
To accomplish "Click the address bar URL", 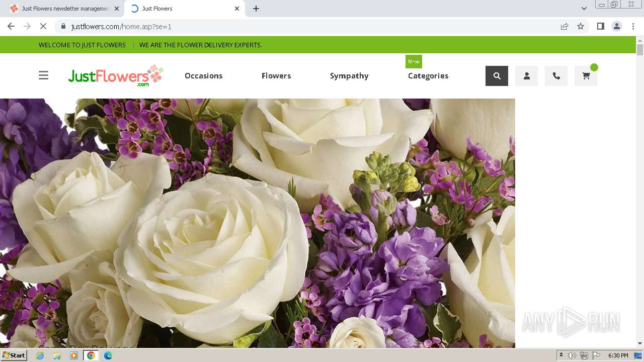I will click(121, 27).
